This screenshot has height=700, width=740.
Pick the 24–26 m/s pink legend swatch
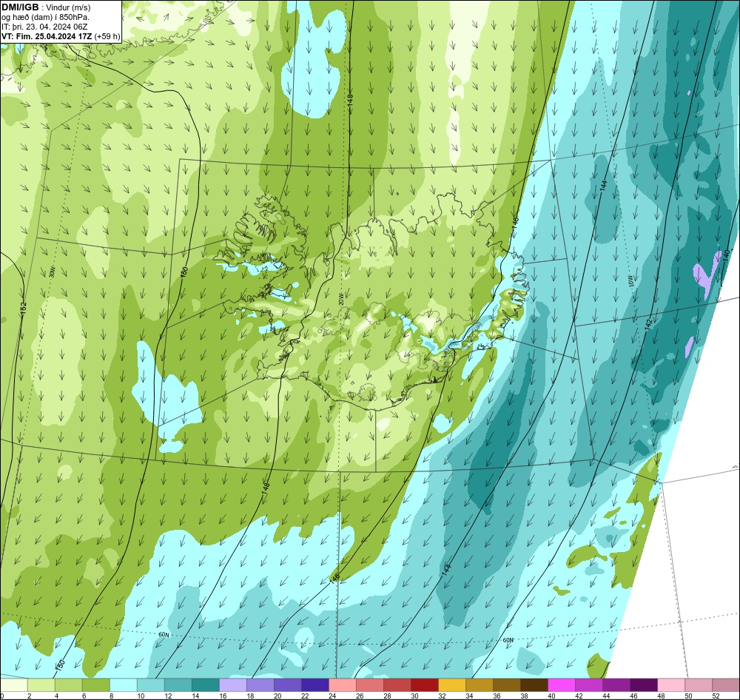point(343,685)
